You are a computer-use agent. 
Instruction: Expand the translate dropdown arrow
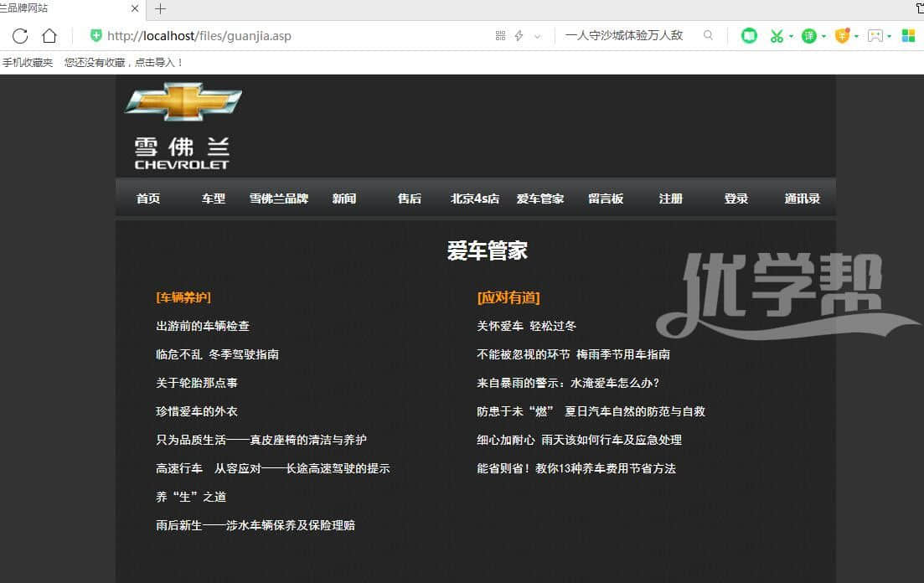coord(823,37)
